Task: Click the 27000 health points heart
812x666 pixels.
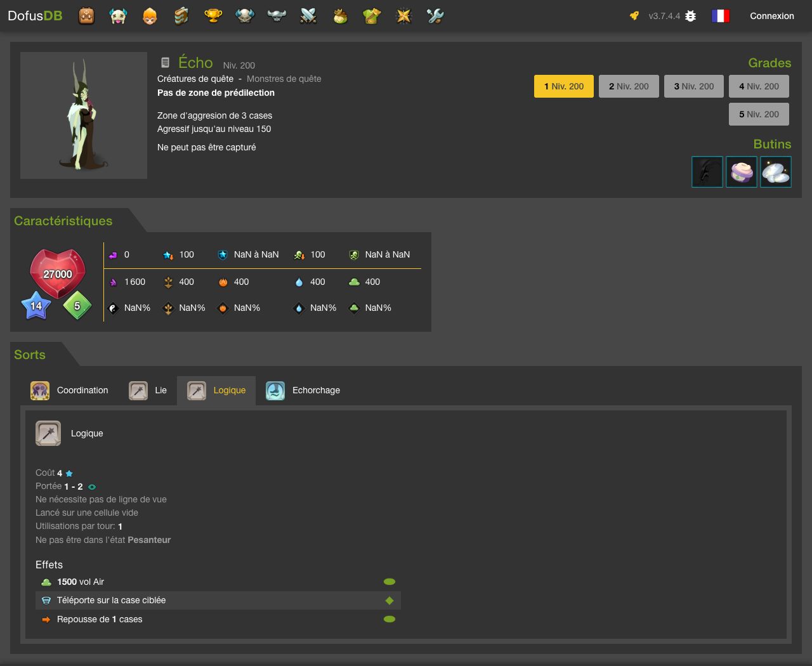Action: (x=58, y=273)
